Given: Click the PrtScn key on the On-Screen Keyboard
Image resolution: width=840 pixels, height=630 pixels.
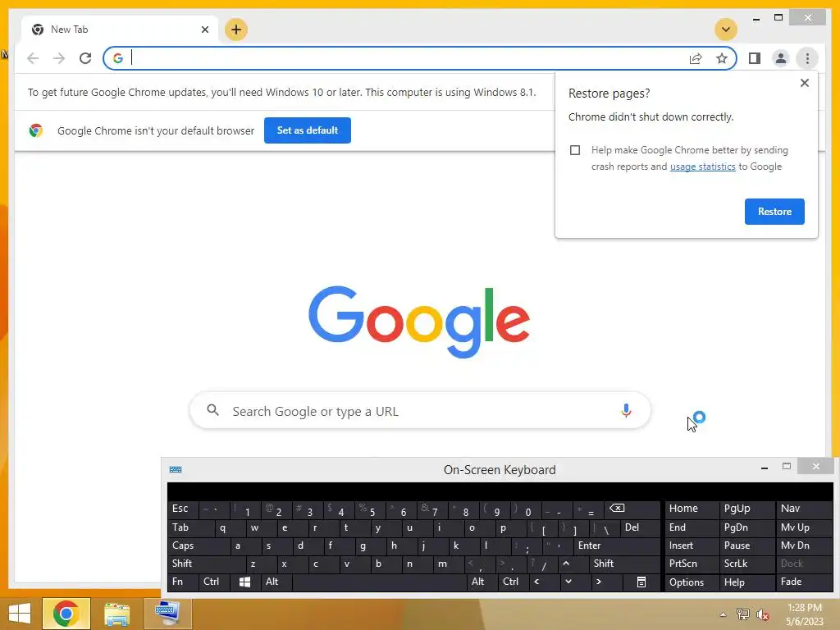Looking at the screenshot, I should (692, 564).
